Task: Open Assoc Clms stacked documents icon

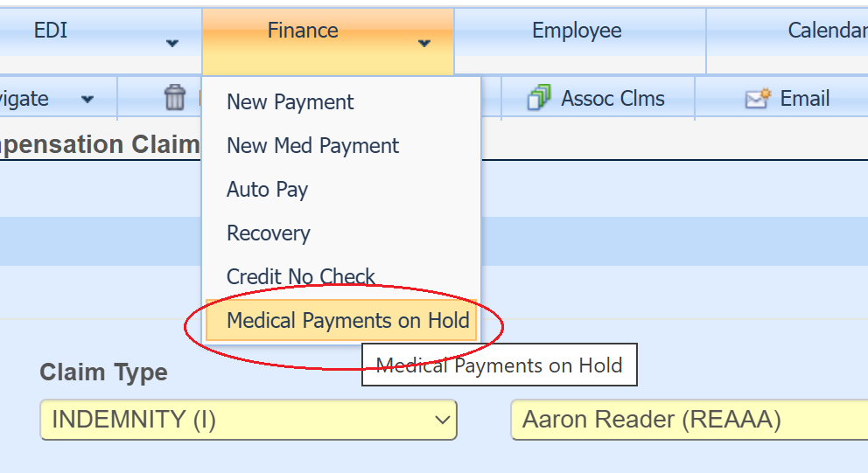Action: [x=539, y=98]
